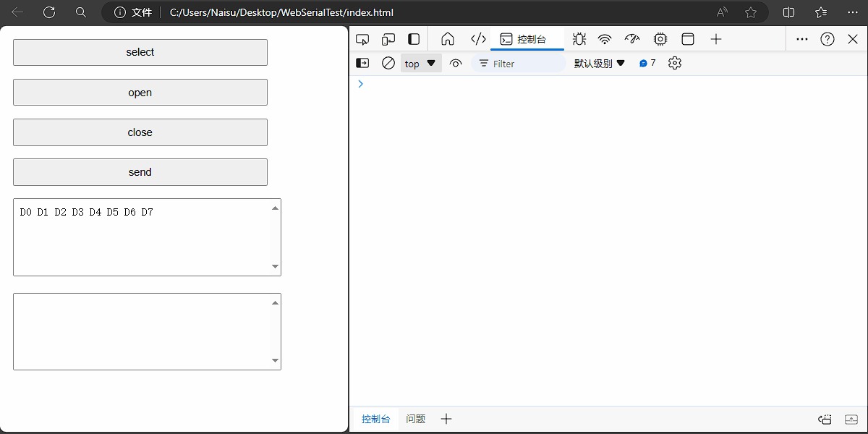
Task: Toggle device emulation mode
Action: click(x=388, y=38)
